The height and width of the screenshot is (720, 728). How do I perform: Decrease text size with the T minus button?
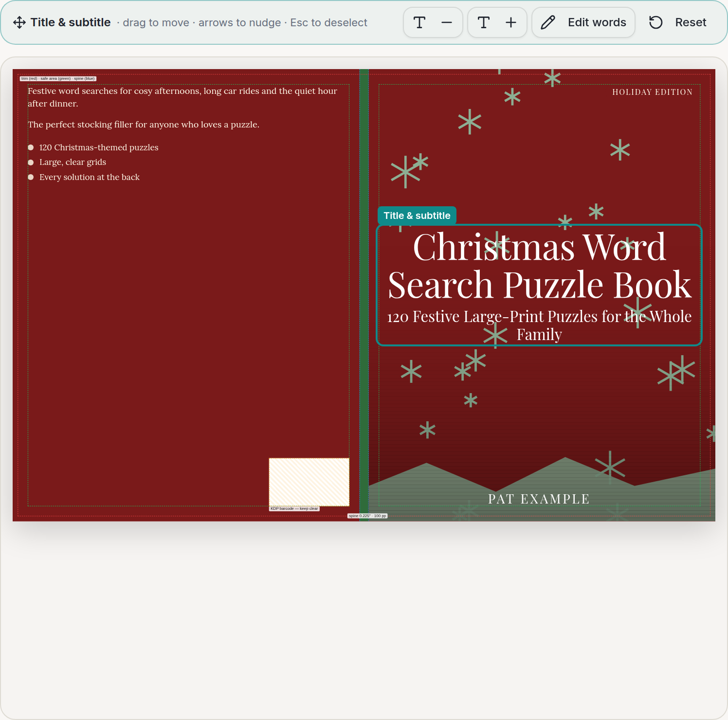(x=433, y=22)
